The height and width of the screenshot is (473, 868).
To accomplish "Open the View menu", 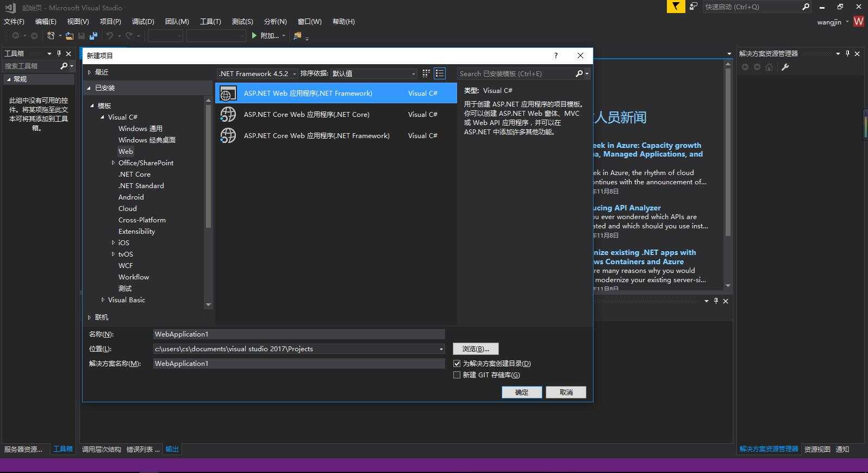I will [x=78, y=21].
